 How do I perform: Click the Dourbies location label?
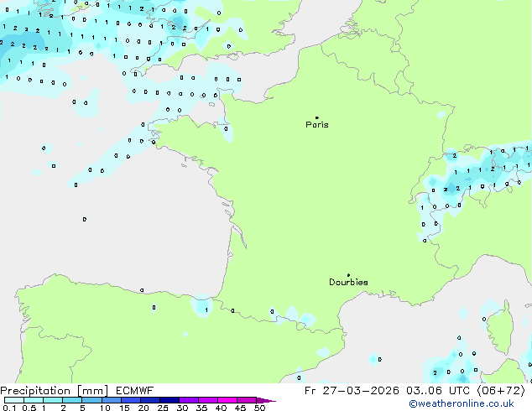point(348,282)
